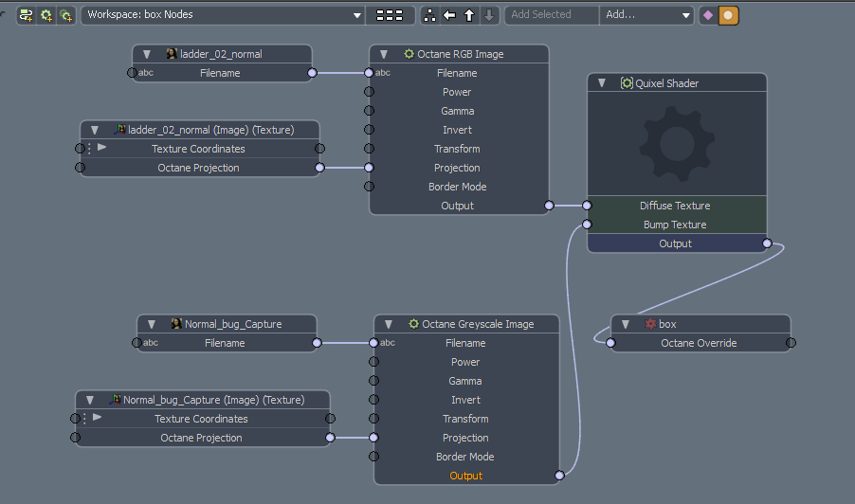
Task: Collapse the ladder_02_normal (Image) (Texture) node
Action: point(95,130)
